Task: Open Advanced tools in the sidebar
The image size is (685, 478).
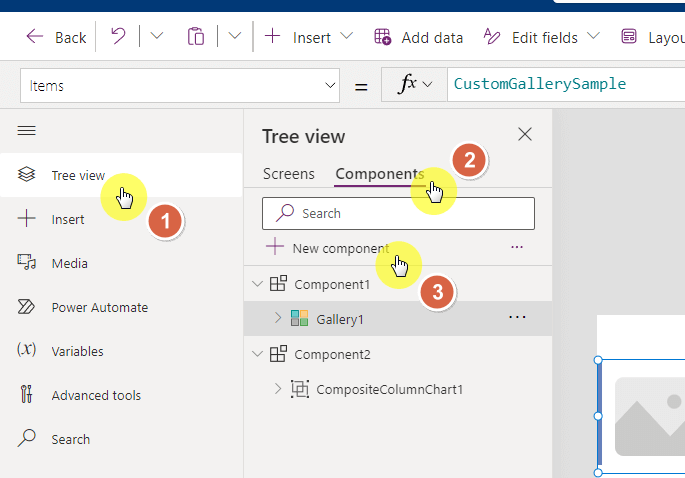Action: [121, 395]
